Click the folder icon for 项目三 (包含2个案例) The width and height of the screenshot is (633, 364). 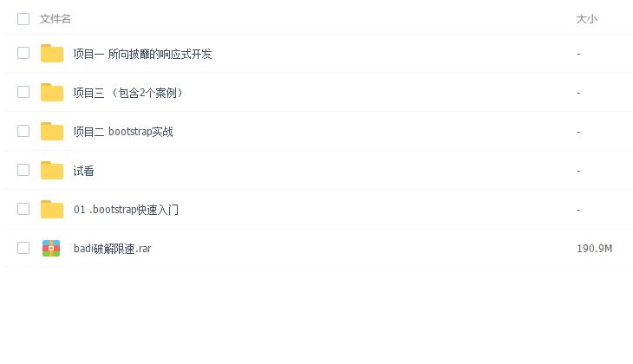[52, 93]
